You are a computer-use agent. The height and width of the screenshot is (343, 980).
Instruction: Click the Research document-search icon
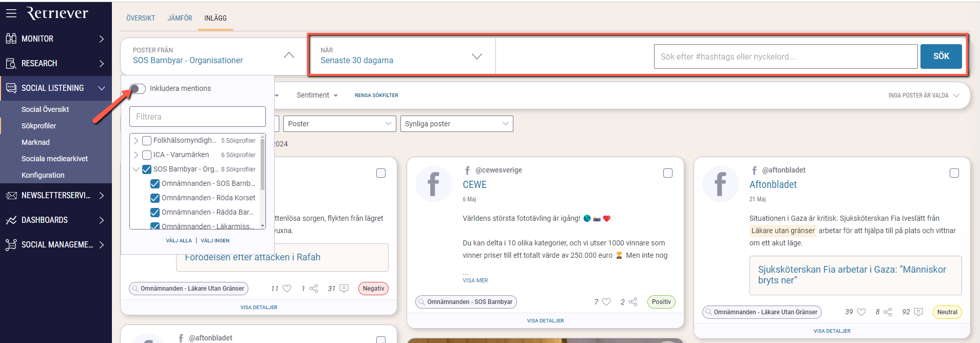coord(11,63)
